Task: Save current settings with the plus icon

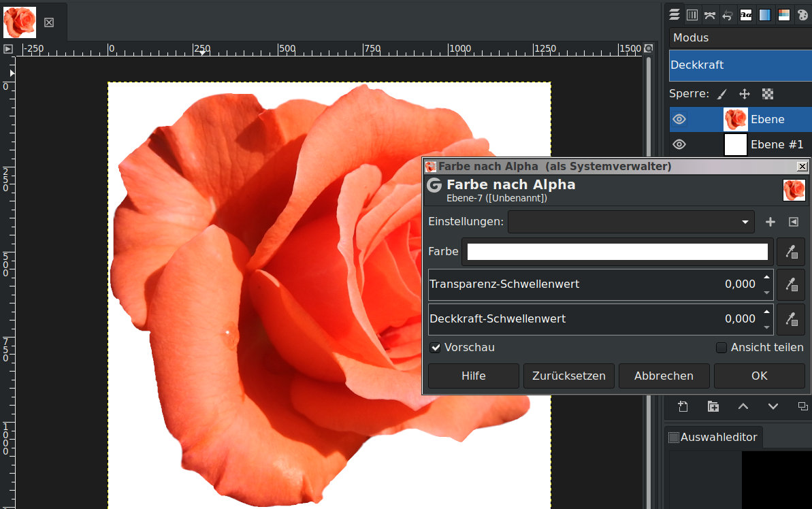Action: (770, 222)
